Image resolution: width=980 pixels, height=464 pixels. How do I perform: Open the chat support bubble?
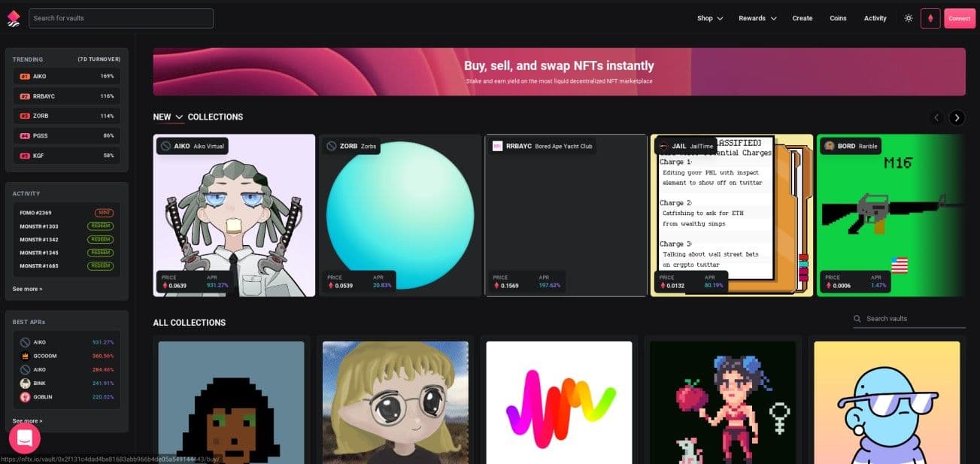pos(25,438)
